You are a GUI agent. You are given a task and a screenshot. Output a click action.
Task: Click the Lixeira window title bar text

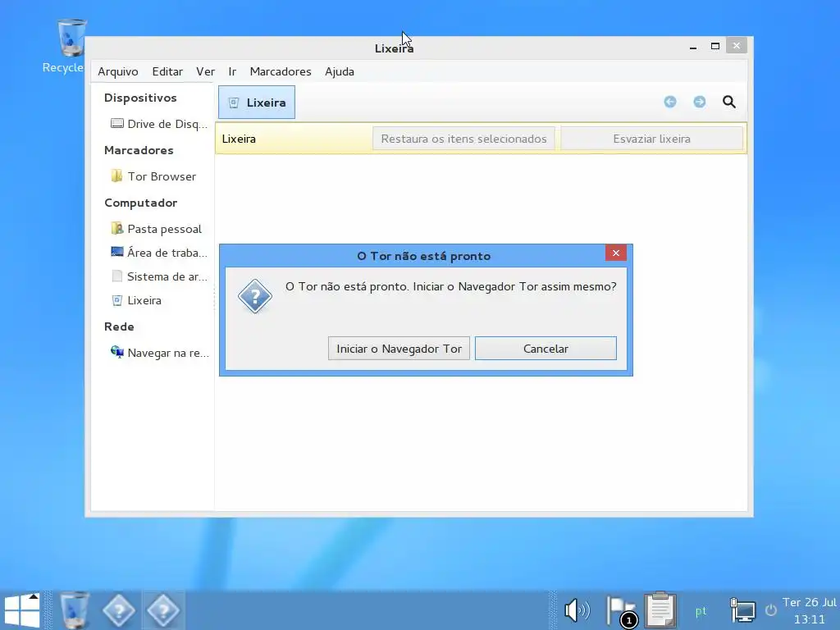(x=394, y=48)
